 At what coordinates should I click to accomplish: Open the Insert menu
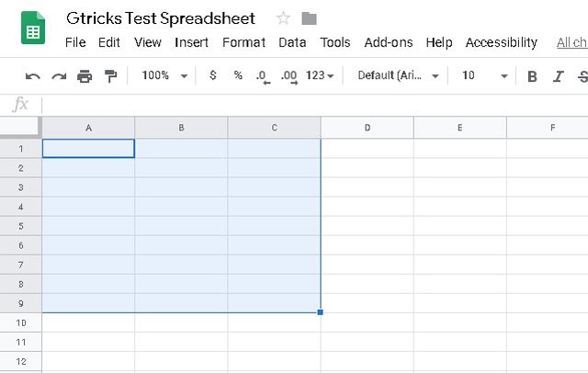pos(191,42)
